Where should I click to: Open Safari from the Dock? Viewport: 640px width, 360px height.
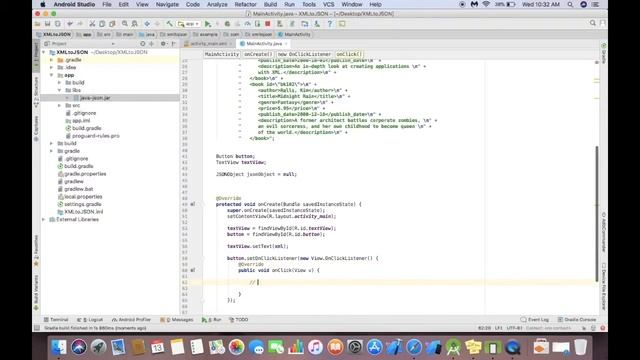click(x=414, y=347)
